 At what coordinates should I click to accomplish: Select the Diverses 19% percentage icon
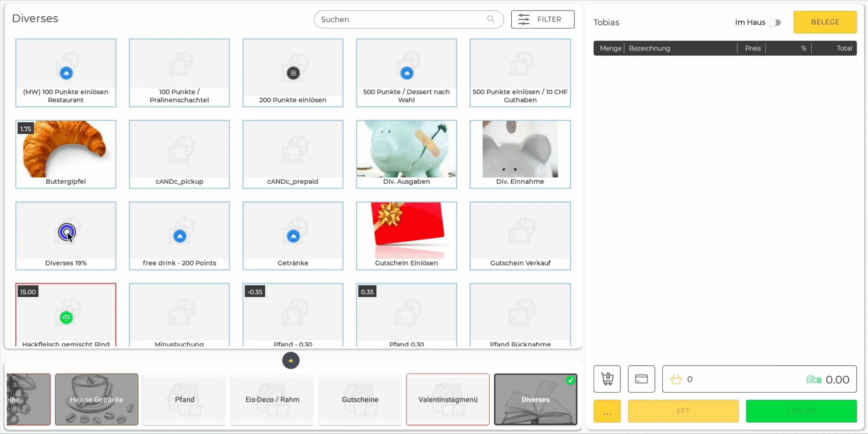click(x=66, y=232)
